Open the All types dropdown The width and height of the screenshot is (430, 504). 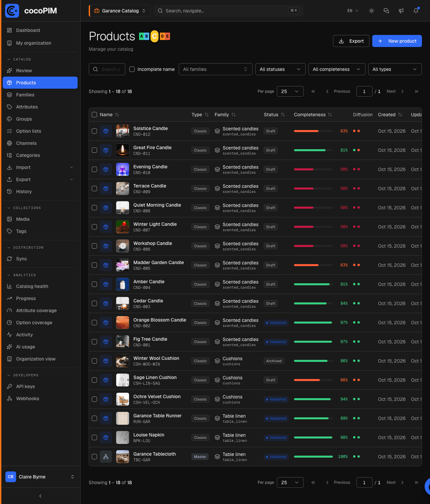(395, 69)
